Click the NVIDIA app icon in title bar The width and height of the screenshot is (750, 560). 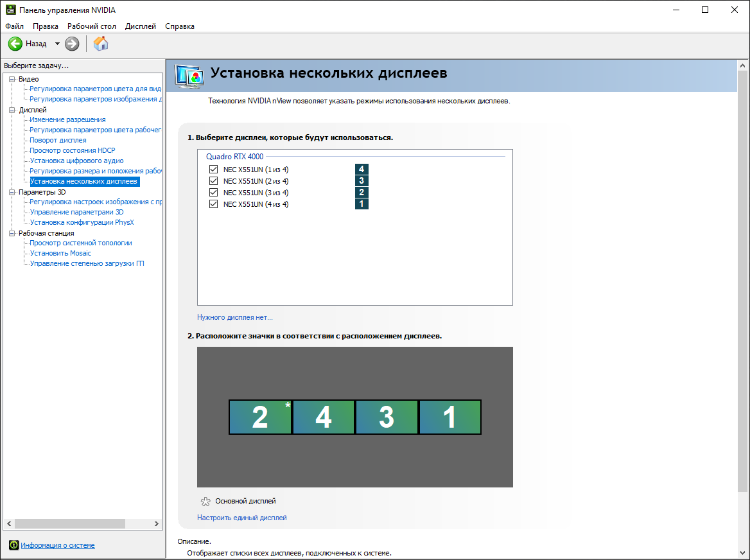click(10, 10)
